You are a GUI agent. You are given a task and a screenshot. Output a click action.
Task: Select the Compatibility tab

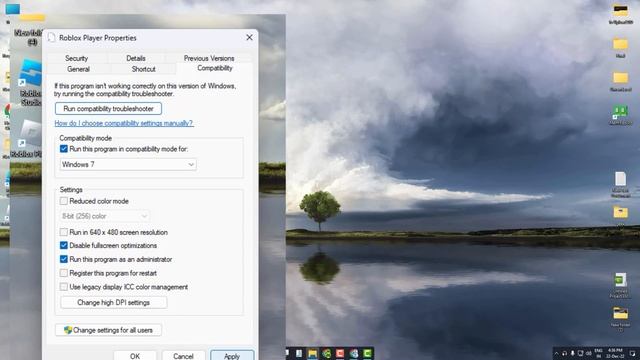coord(215,68)
